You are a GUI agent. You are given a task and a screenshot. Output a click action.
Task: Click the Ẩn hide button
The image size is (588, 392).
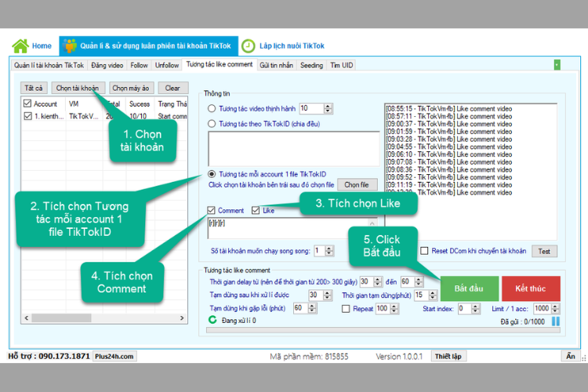(x=571, y=356)
